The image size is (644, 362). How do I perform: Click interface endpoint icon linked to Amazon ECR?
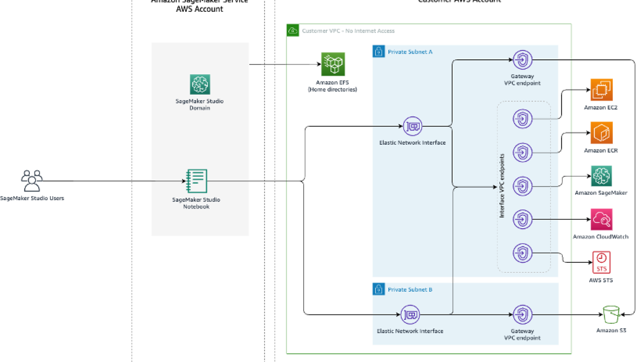pyautogui.click(x=523, y=152)
